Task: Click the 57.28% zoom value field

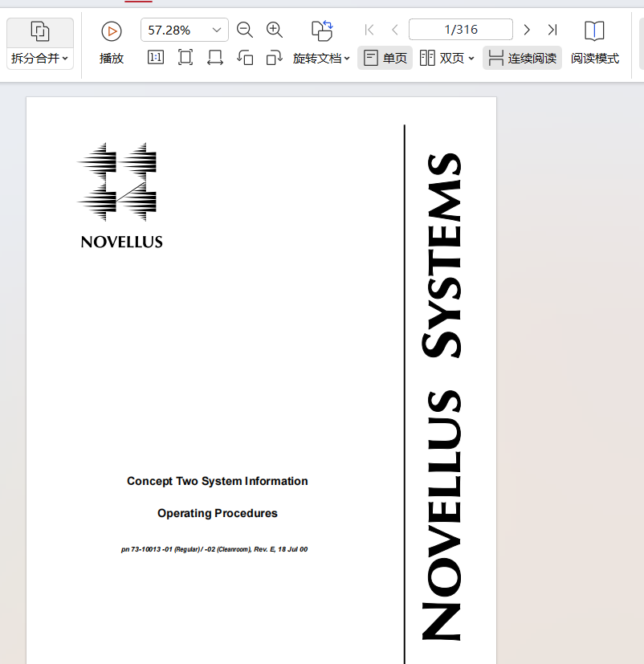Action: click(x=169, y=30)
